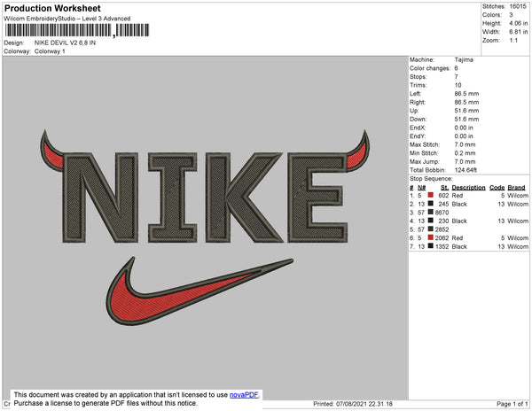The width and height of the screenshot is (532, 411).
Task: Click stitch count '602' in row 1
Action: tap(443, 196)
